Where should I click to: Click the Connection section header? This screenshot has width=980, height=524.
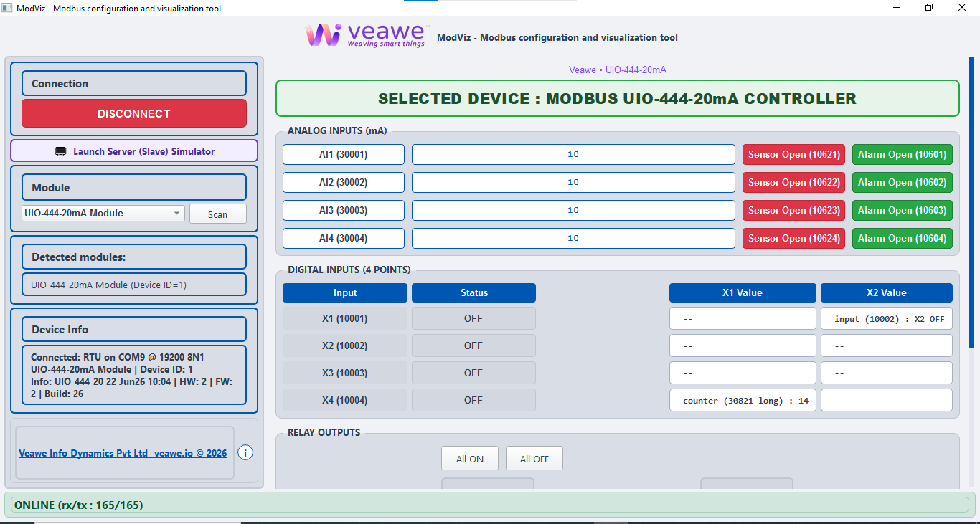tap(134, 83)
